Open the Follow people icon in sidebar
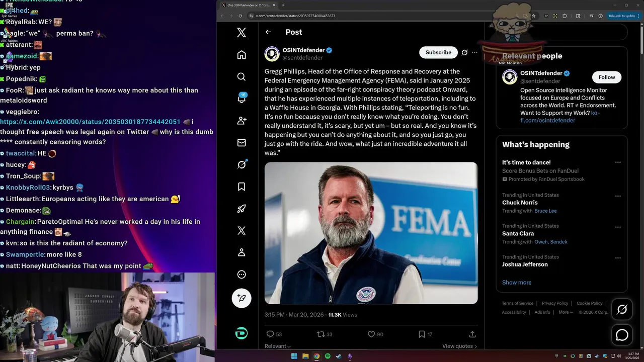Viewport: 644px width, 362px height. tap(242, 121)
